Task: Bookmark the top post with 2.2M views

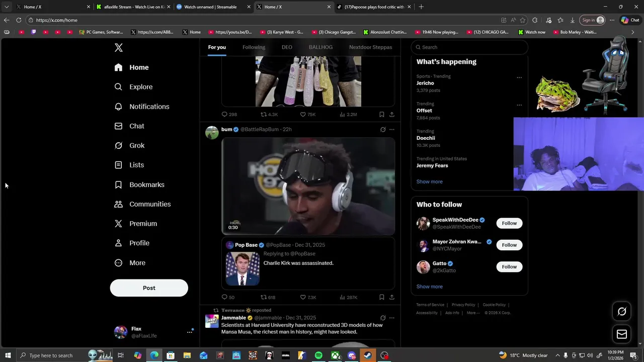Action: coord(382,114)
